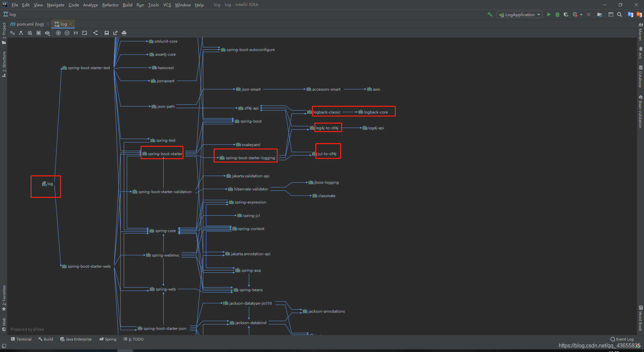Click the orange translate icon
Viewport: 644px width, 352px height.
click(639, 14)
